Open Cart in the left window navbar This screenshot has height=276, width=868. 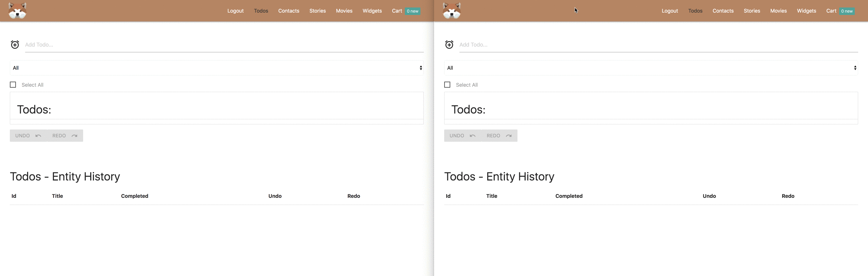click(x=397, y=11)
